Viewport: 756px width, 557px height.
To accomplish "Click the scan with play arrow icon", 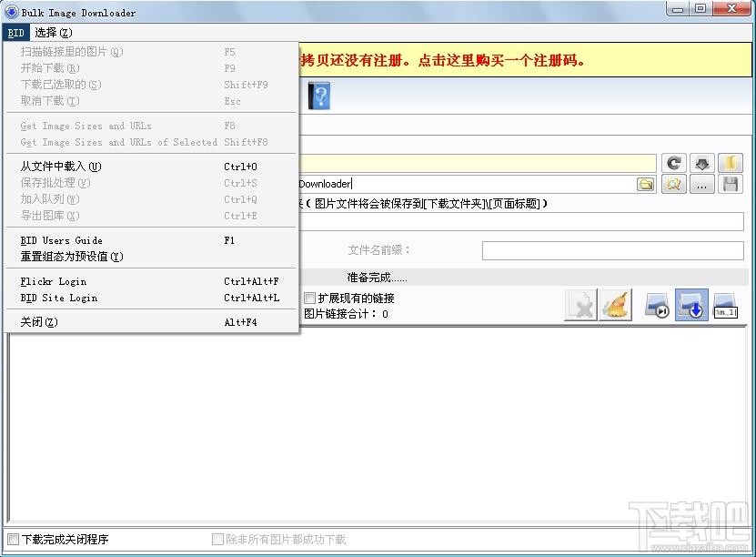I will tap(657, 305).
